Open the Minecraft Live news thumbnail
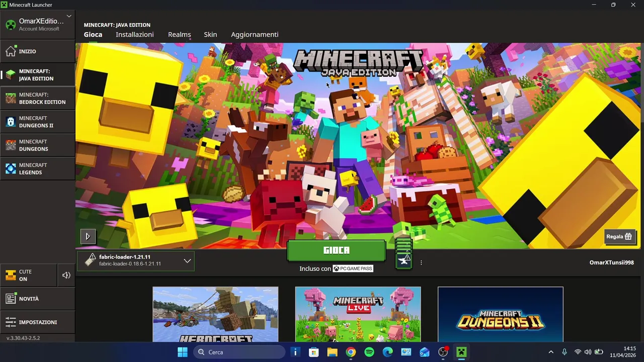The width and height of the screenshot is (644, 362). point(358,314)
